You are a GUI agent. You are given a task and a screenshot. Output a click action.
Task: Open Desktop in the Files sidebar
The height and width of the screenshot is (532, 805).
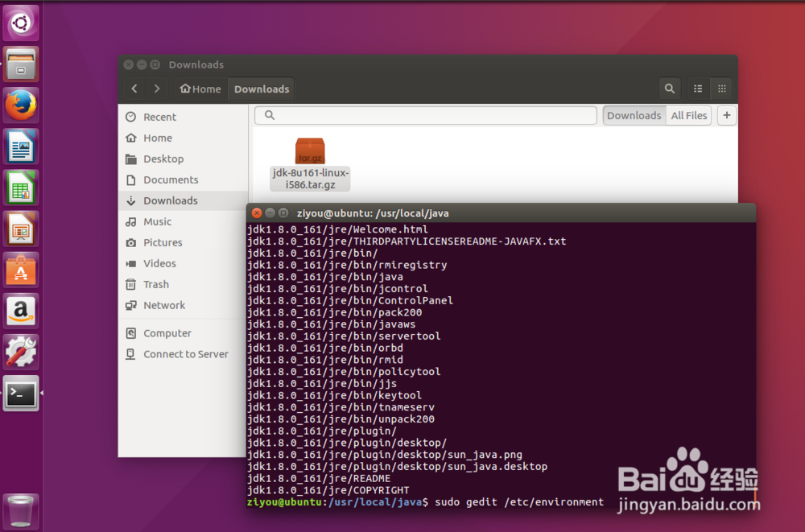click(x=184, y=159)
